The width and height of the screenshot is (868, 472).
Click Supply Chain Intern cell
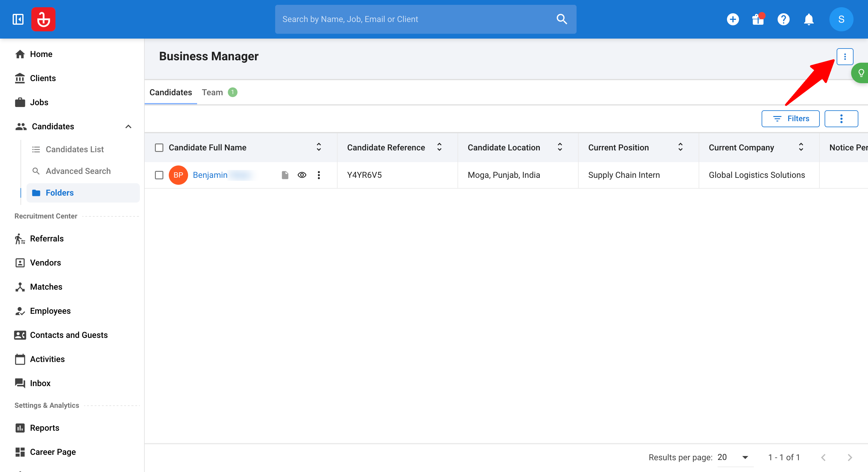pyautogui.click(x=639, y=175)
